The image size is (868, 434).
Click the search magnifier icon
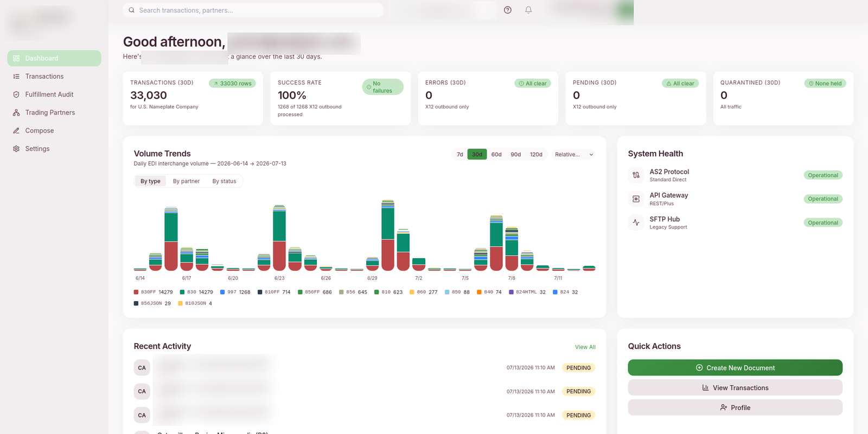tap(131, 10)
